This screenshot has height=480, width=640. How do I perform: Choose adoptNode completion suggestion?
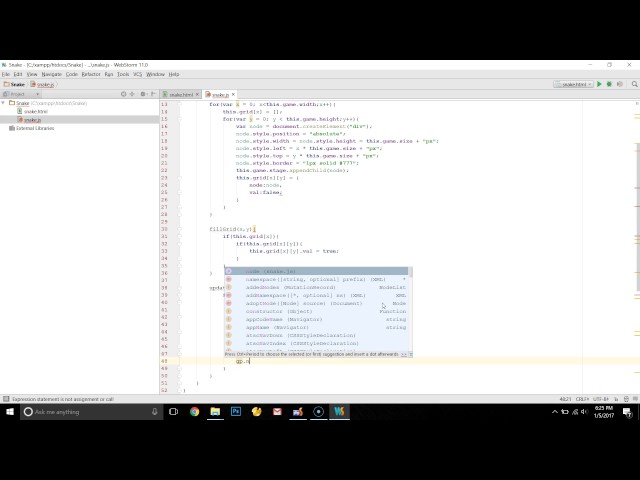316,303
